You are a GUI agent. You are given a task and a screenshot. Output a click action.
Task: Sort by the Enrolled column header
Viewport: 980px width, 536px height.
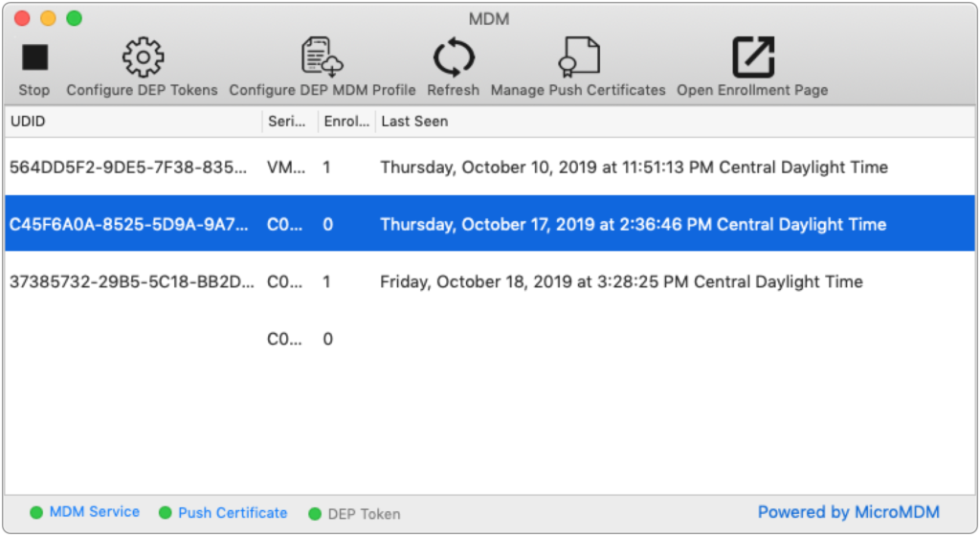[x=346, y=122]
